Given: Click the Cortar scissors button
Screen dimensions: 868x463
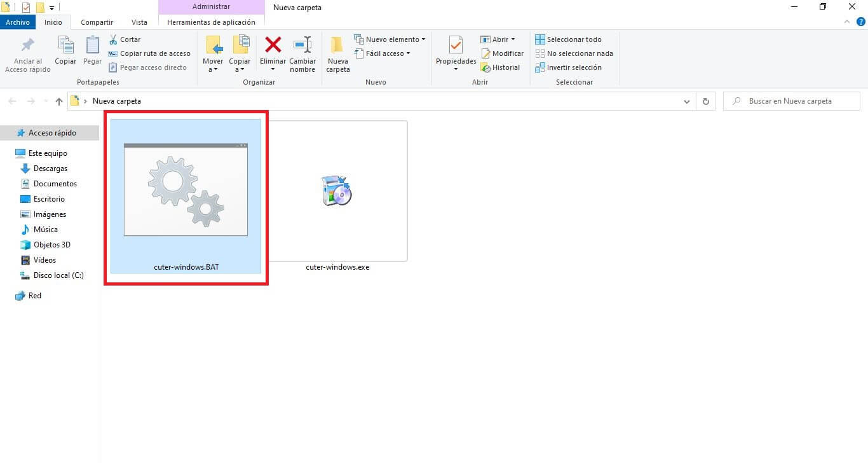Looking at the screenshot, I should [x=125, y=39].
